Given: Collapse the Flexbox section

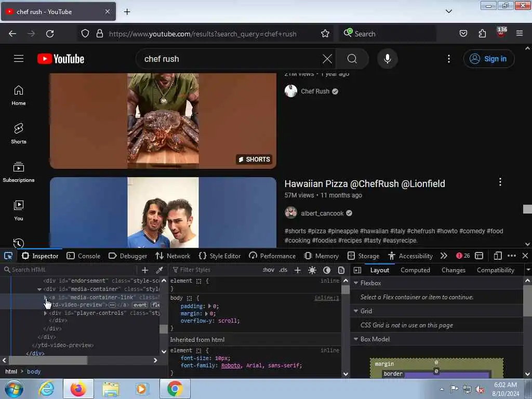Looking at the screenshot, I should coord(356,283).
